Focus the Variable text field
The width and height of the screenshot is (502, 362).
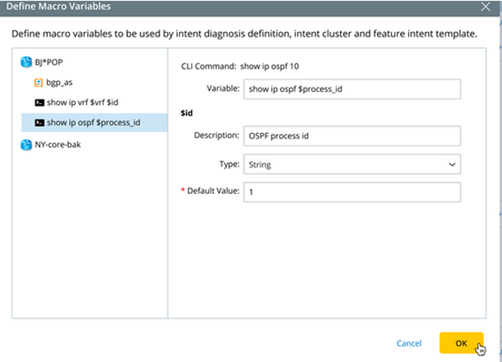click(x=352, y=89)
